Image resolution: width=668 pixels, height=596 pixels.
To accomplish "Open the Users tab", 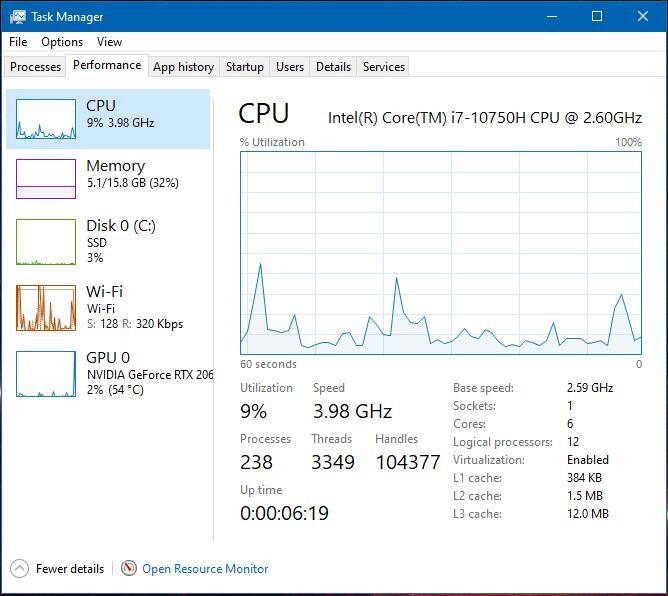I will (290, 67).
